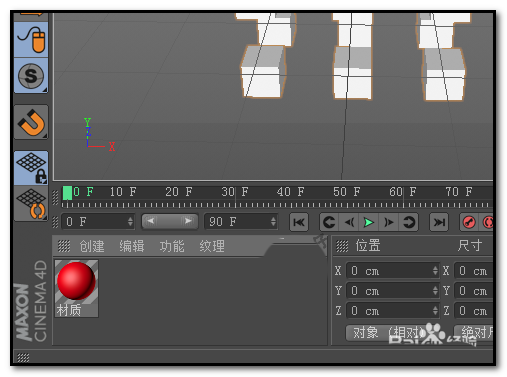
Task: Click the size Z 0 cm field
Action: (474, 311)
